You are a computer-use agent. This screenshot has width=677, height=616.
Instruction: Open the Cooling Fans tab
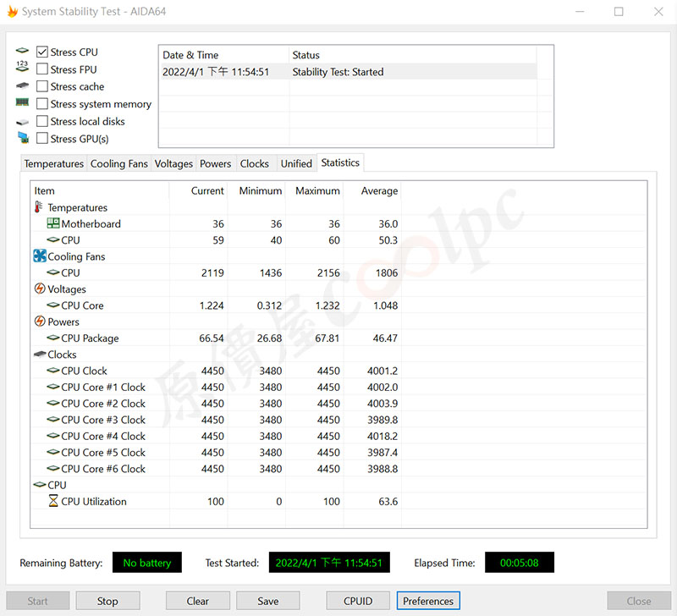coord(118,163)
